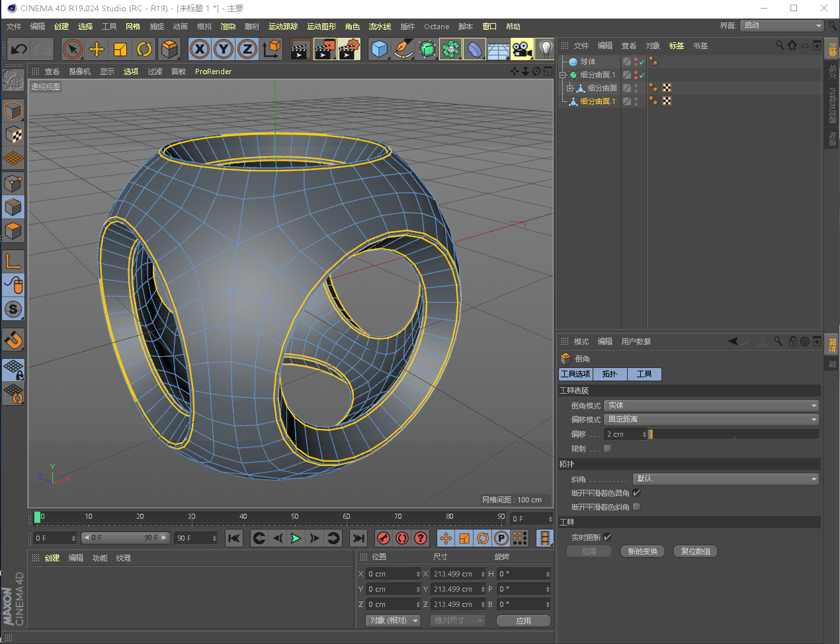Viewport: 840px width, 644px height.
Task: Expand the 细分曲面.1 tree node
Action: tap(563, 75)
